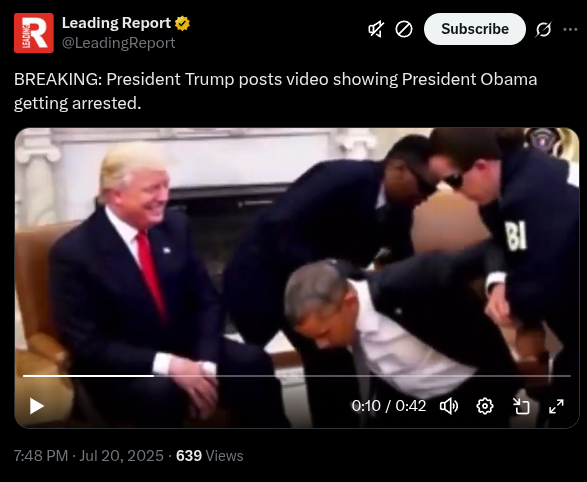Click the Subscribe button
587x482 pixels.
(x=475, y=29)
